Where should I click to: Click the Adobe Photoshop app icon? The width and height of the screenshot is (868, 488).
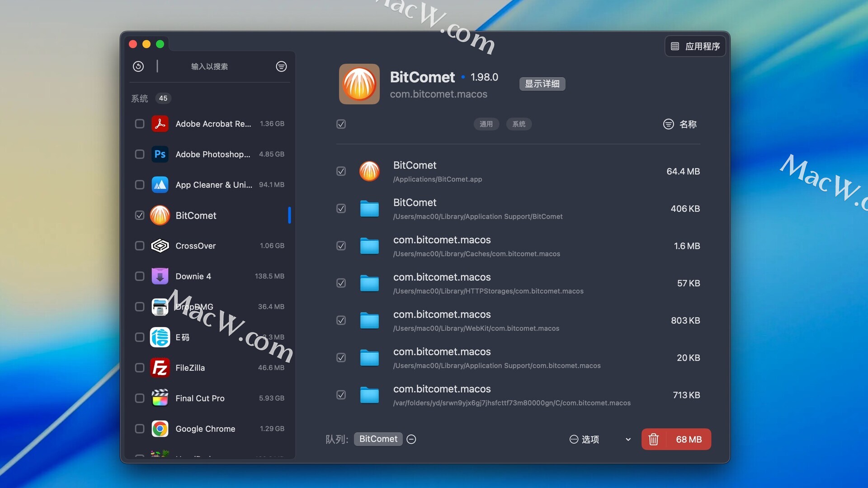tap(160, 154)
